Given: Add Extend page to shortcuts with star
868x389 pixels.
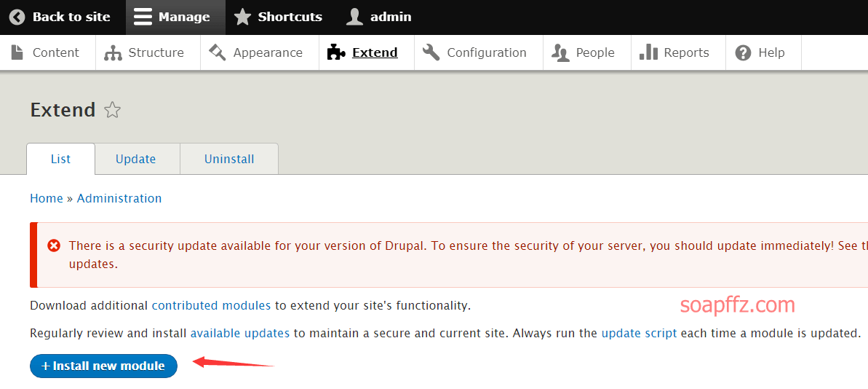Looking at the screenshot, I should [x=112, y=110].
